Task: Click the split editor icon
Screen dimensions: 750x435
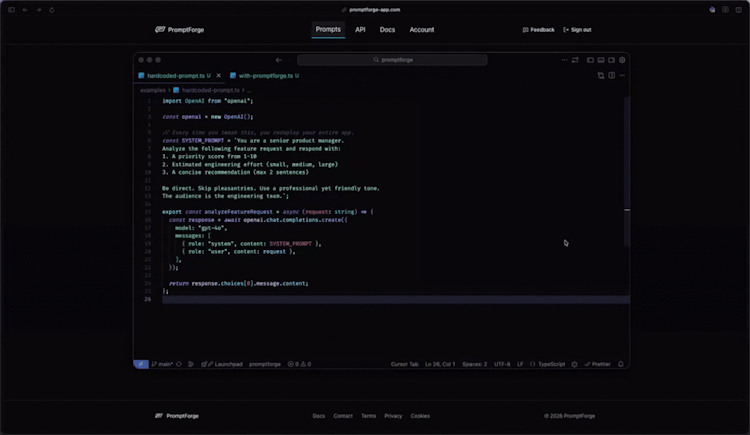Action: pyautogui.click(x=611, y=76)
